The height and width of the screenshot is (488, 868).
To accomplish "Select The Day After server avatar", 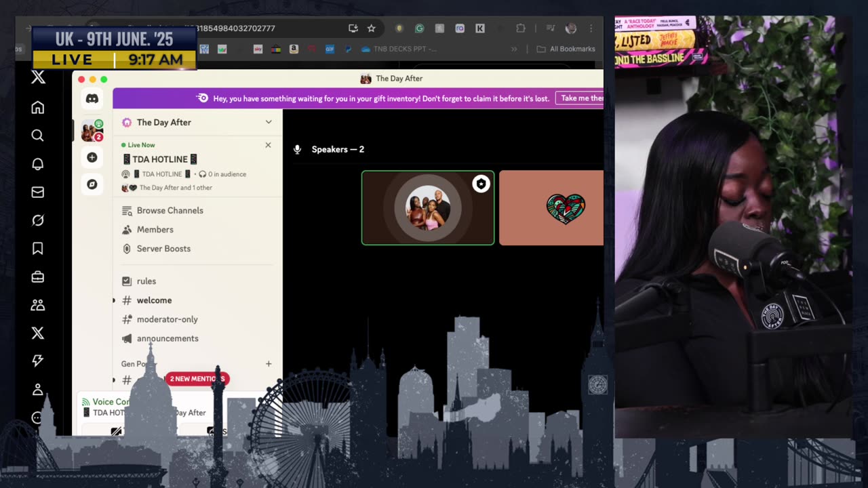I will (x=92, y=130).
